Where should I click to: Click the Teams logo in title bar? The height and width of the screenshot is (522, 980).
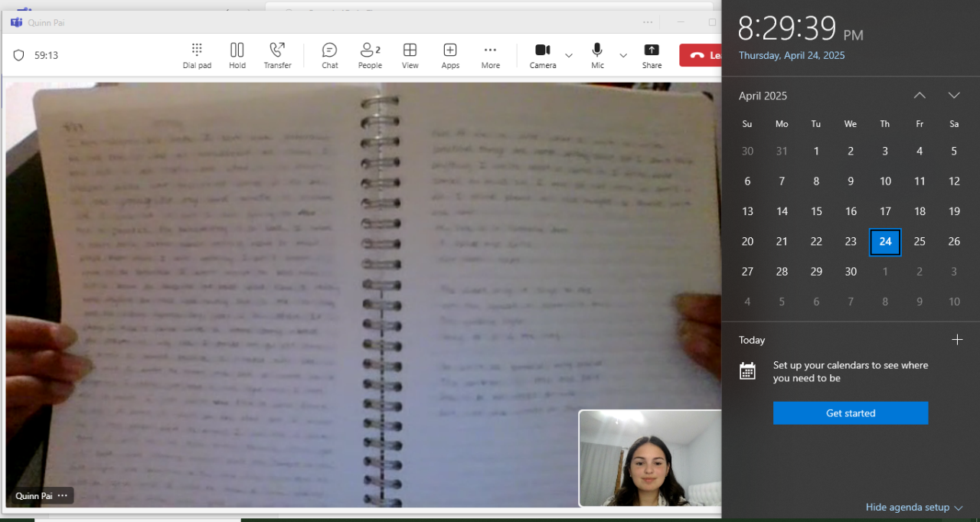[x=16, y=22]
